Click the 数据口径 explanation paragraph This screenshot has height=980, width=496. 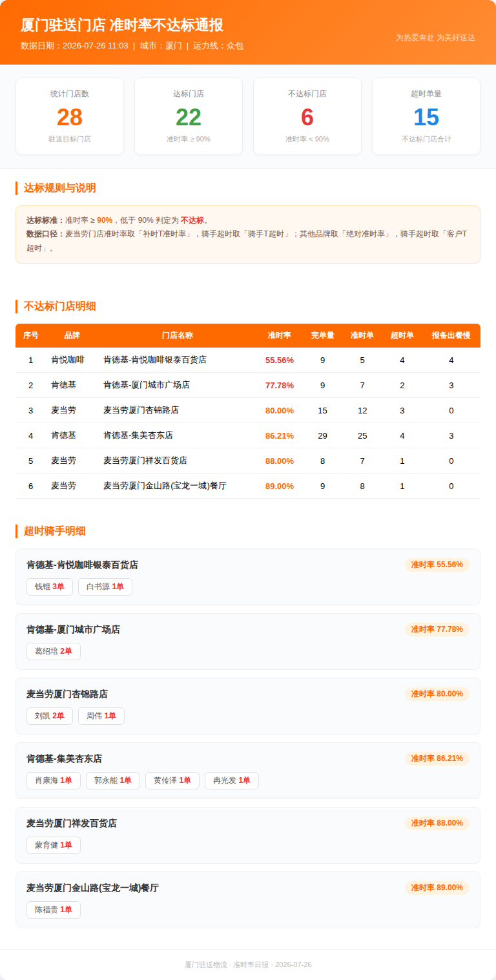pos(247,241)
